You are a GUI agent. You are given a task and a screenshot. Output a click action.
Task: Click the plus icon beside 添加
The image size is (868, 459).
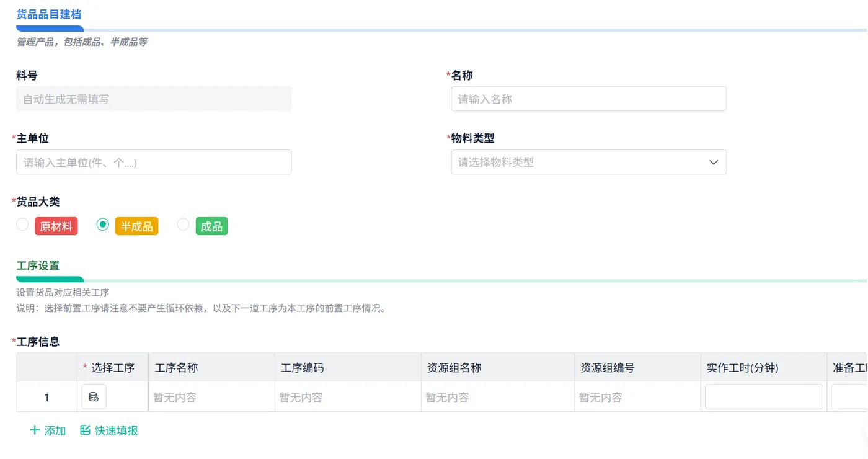35,430
